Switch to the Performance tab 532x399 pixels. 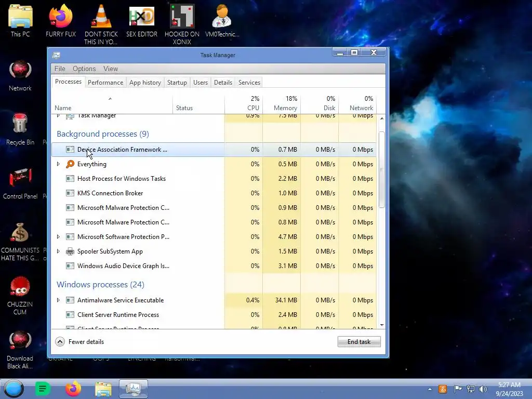pyautogui.click(x=105, y=83)
